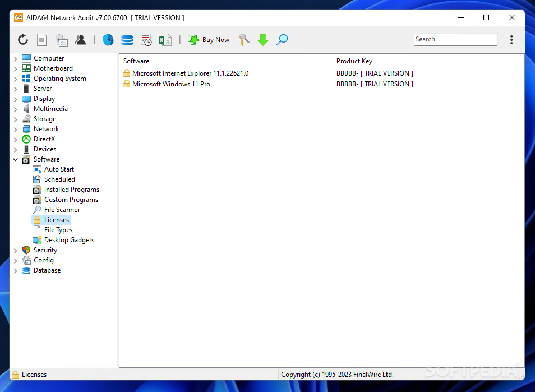
Task: Click the Licenses status bar entry
Action: [34, 375]
